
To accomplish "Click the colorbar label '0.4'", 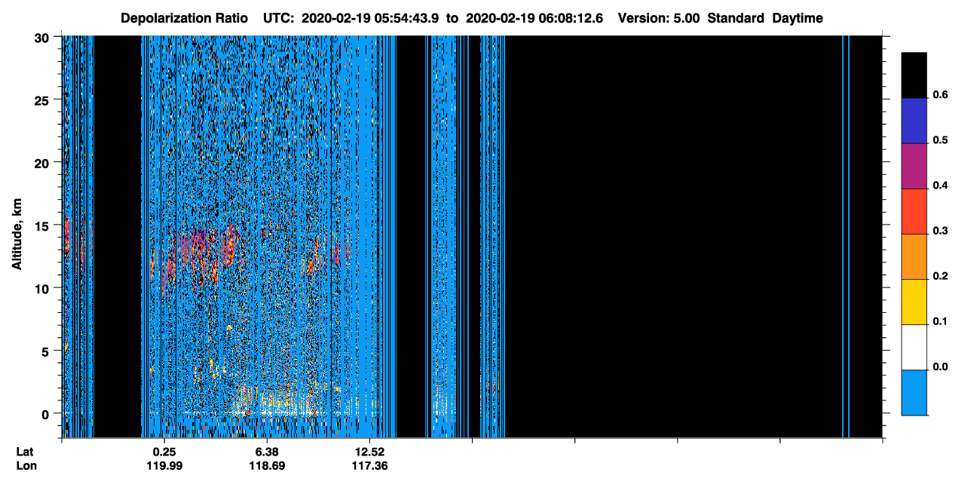I will coord(940,186).
